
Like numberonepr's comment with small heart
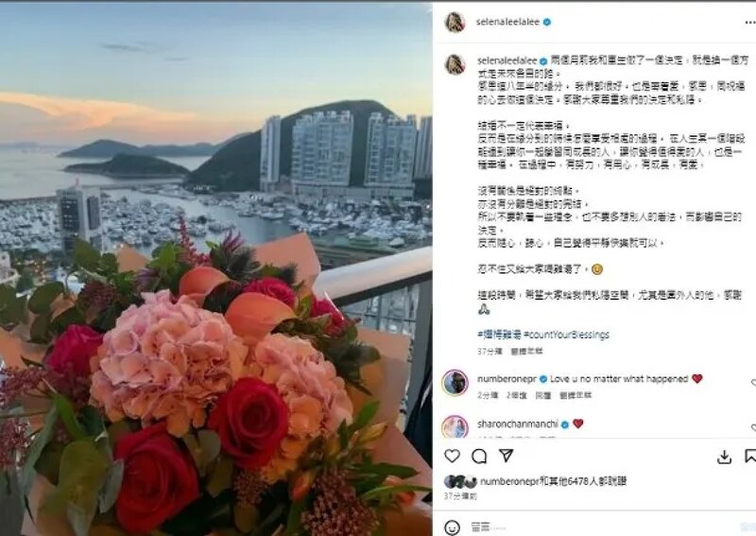click(x=753, y=383)
